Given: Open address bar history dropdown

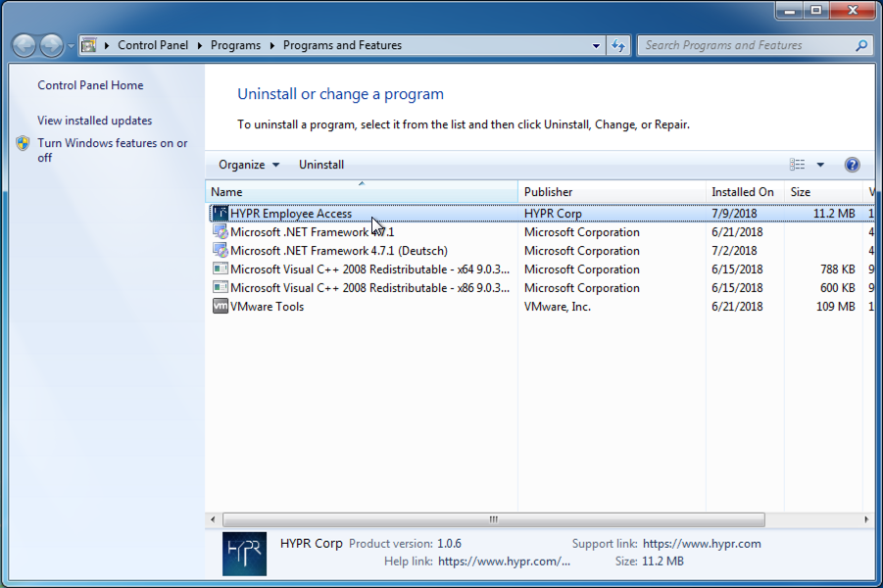Looking at the screenshot, I should [596, 46].
